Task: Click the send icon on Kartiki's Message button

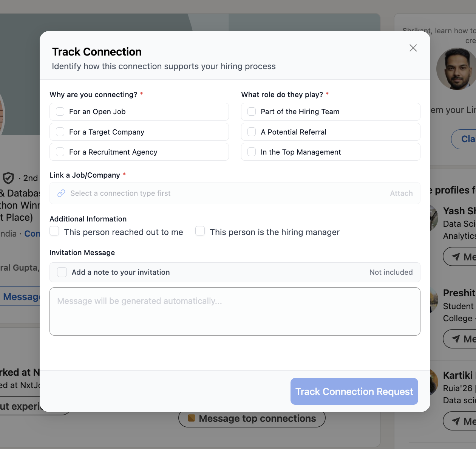Action: click(456, 421)
